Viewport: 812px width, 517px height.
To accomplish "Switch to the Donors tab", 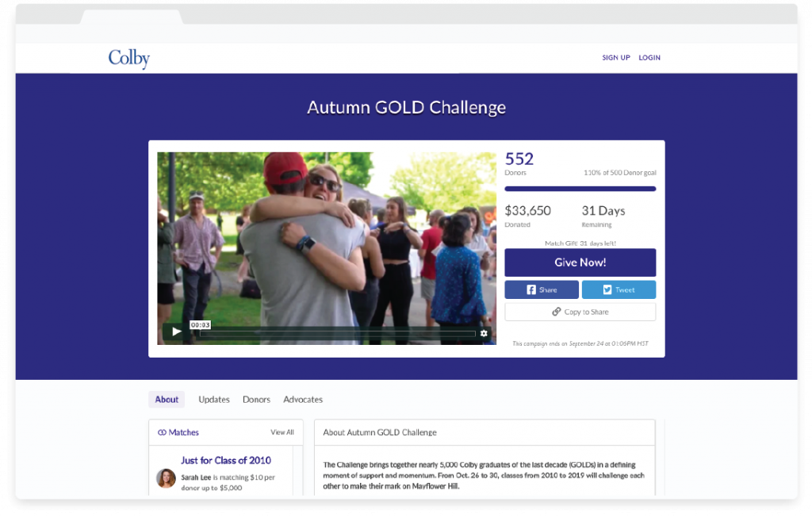I will [x=256, y=400].
